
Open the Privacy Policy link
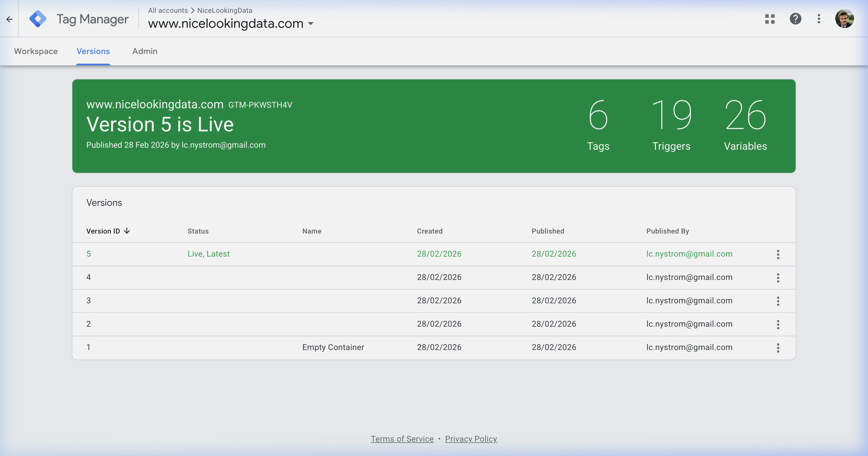471,438
